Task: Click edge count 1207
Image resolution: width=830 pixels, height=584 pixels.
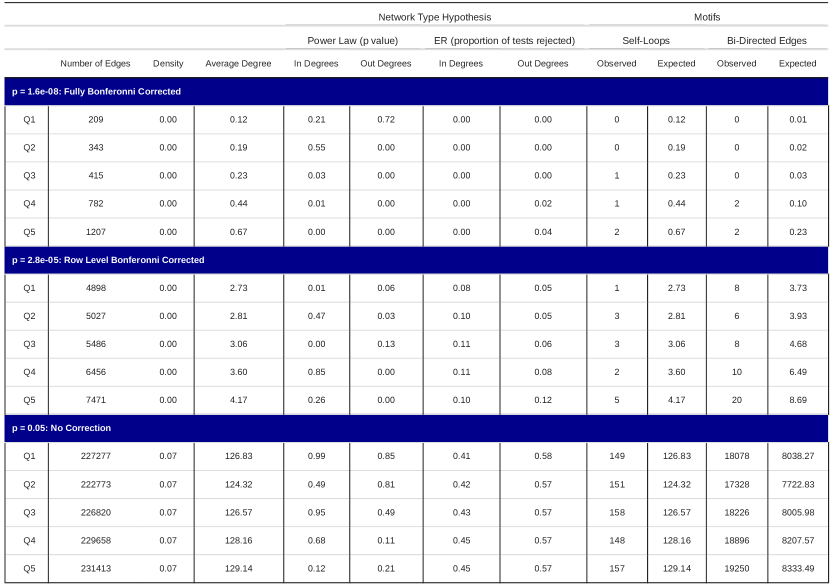Action: coord(96,232)
